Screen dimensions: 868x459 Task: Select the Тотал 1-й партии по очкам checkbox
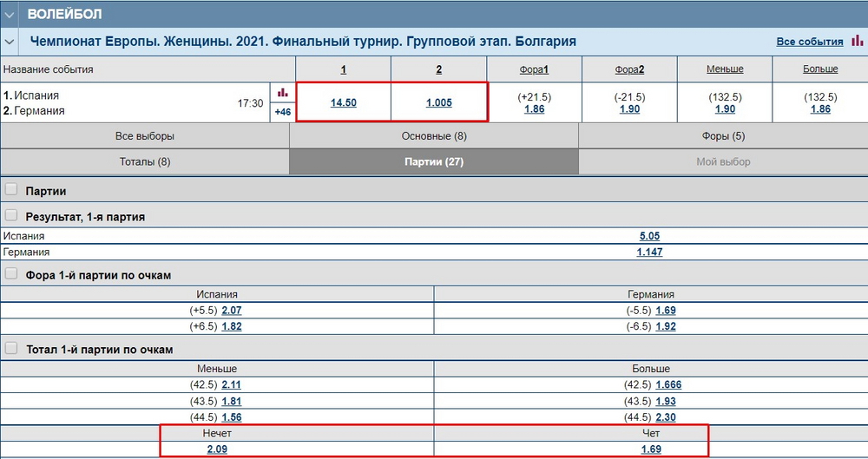coord(12,349)
